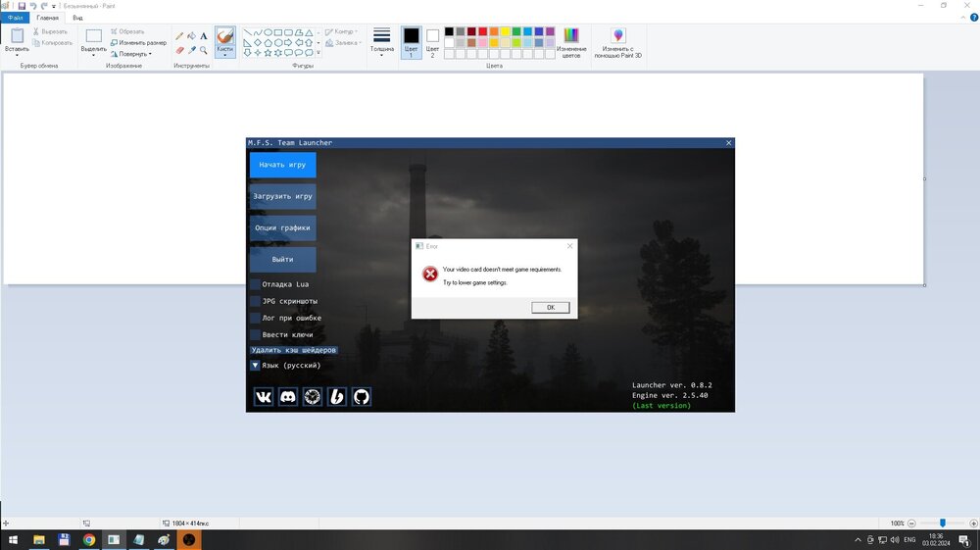The height and width of the screenshot is (550, 980).
Task: Open File Explorer from the taskbar
Action: click(39, 540)
